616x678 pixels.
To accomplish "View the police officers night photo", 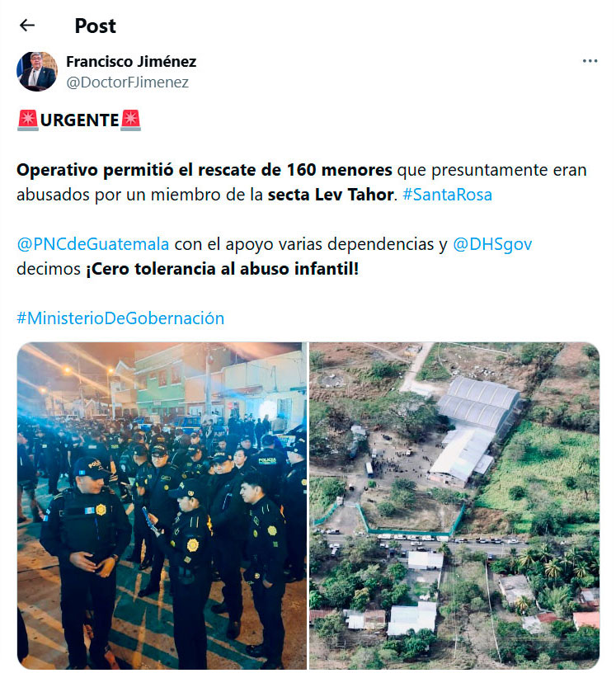I will coord(162,506).
